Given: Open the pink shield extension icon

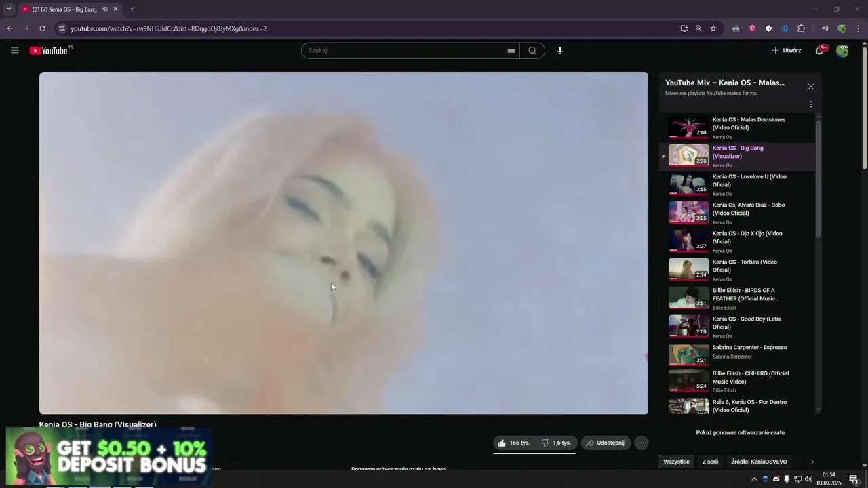Looking at the screenshot, I should (752, 28).
